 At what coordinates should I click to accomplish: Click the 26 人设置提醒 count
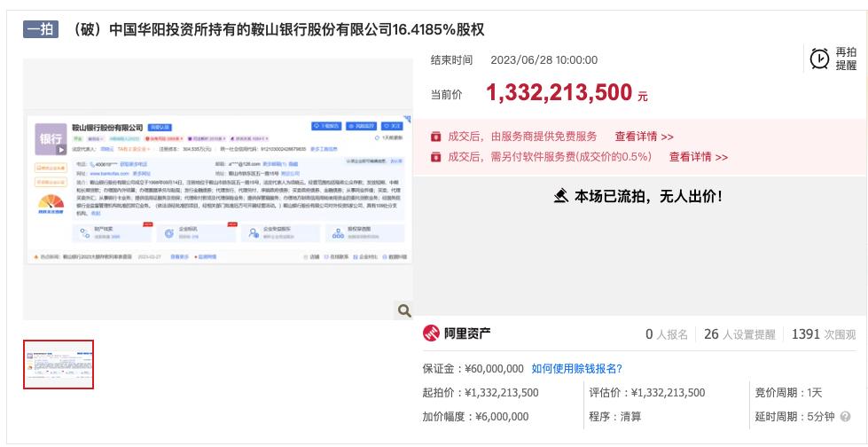tap(739, 334)
